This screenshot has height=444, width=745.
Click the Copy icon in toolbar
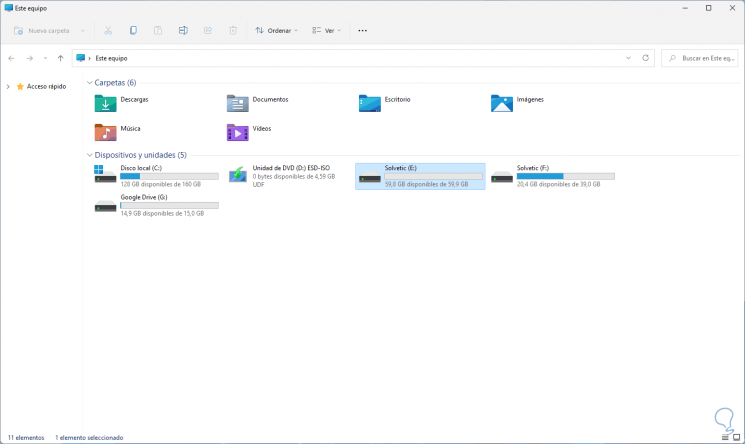(x=133, y=30)
